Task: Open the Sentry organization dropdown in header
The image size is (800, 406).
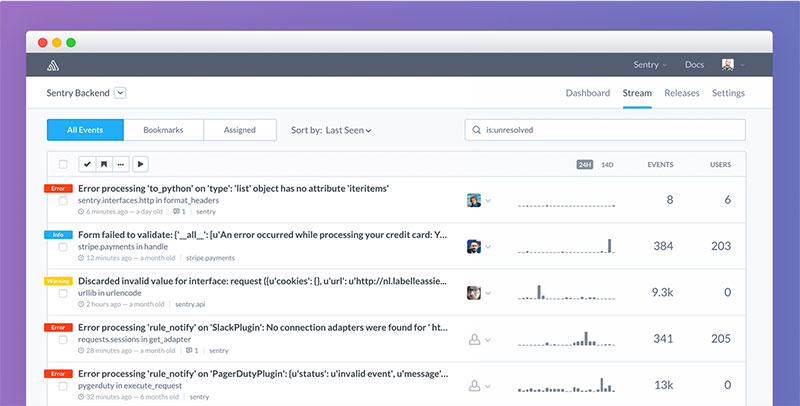Action: tap(651, 65)
